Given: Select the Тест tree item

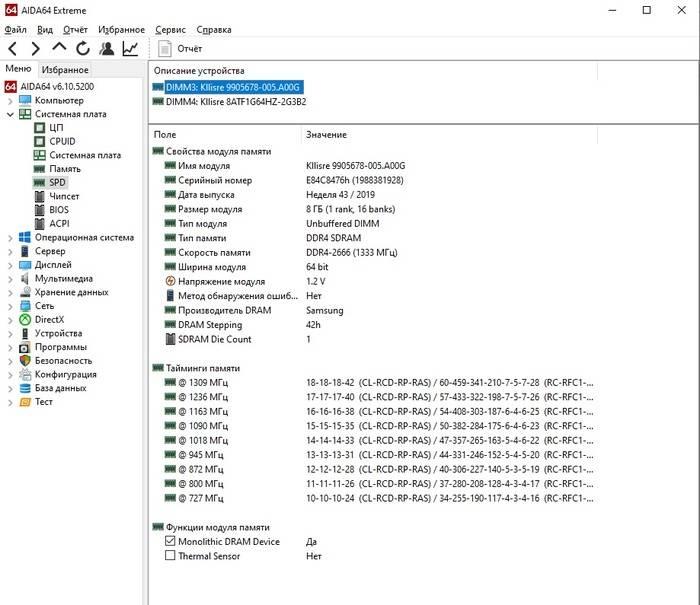Looking at the screenshot, I should [44, 402].
